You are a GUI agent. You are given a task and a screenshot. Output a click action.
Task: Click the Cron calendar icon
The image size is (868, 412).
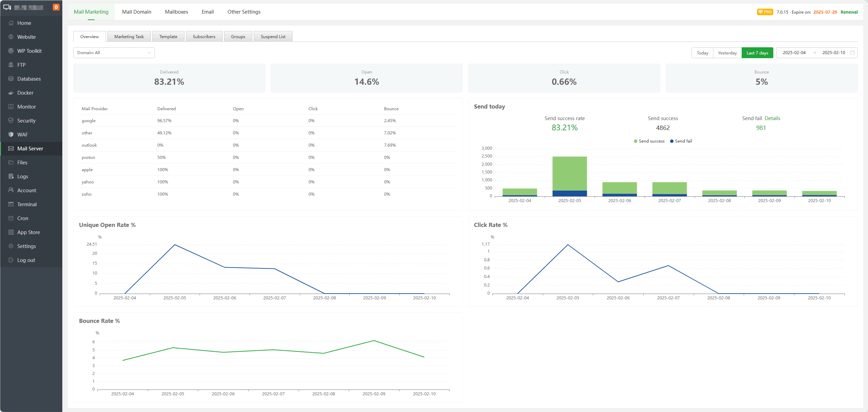pyautogui.click(x=11, y=218)
